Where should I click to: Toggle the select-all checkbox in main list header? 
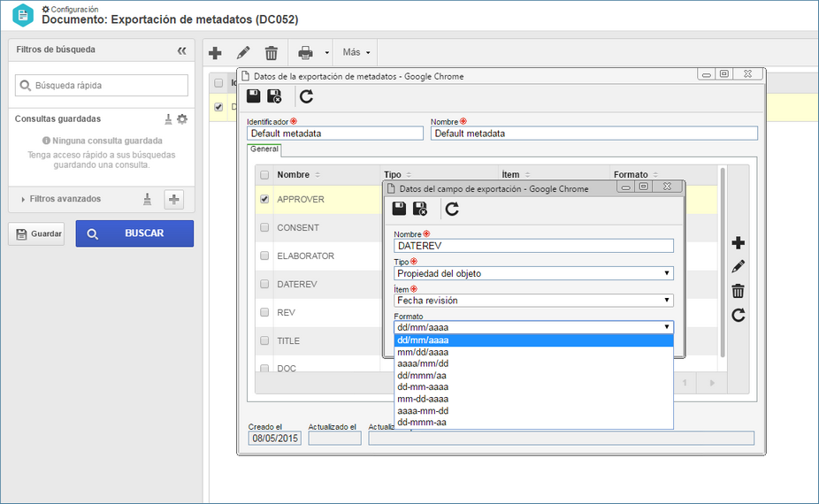click(x=218, y=82)
